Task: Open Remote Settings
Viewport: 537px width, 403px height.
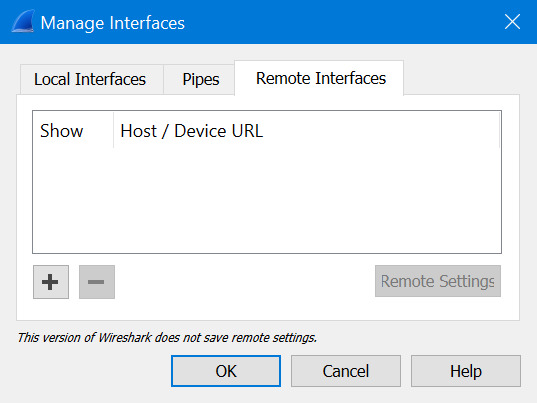Action: pyautogui.click(x=438, y=281)
